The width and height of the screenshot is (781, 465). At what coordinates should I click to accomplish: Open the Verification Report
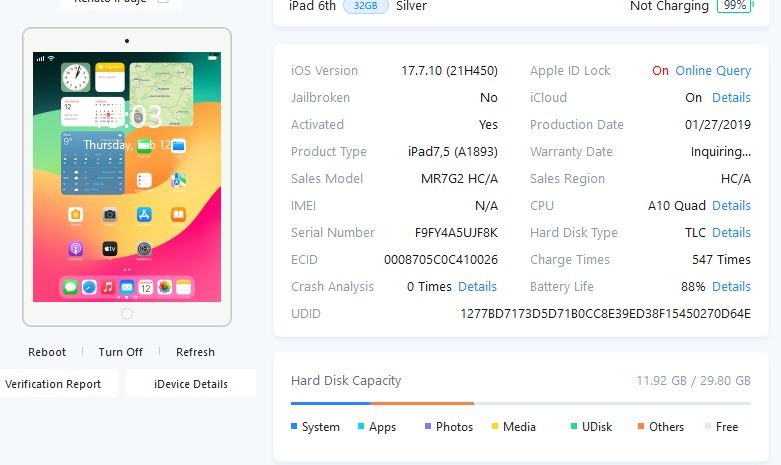pos(53,384)
